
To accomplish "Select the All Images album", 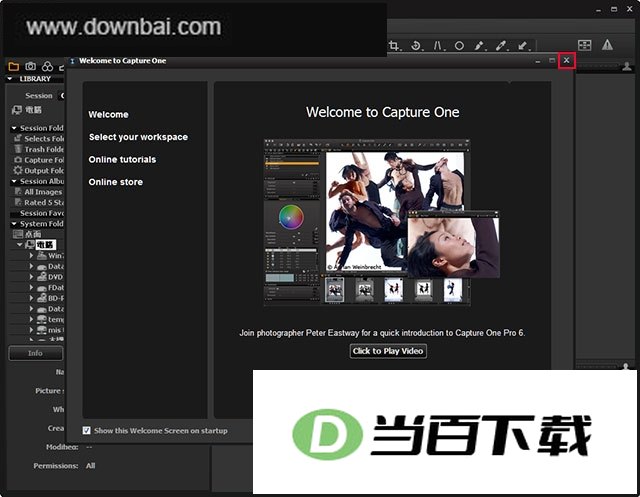I will [38, 191].
